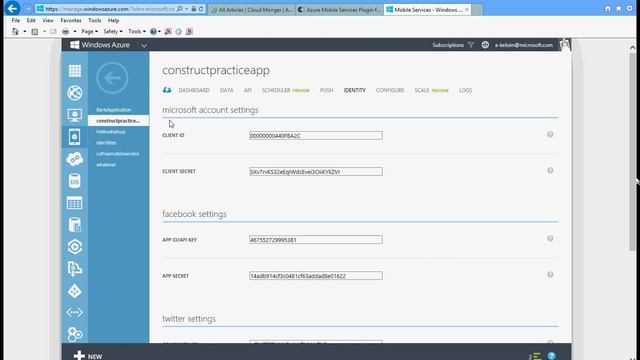Open browser settings gear icon
The height and width of the screenshot is (360, 640).
click(x=629, y=9)
